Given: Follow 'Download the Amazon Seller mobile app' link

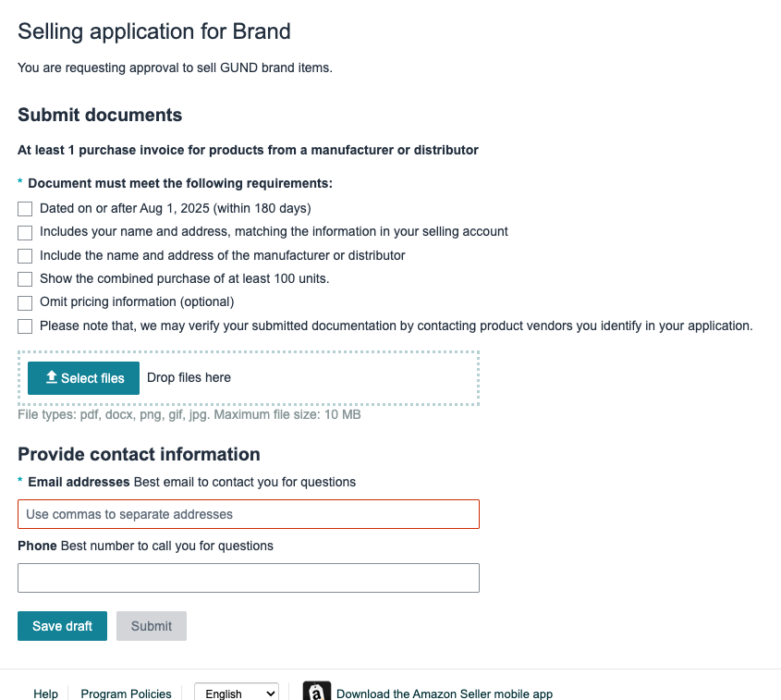Looking at the screenshot, I should click(x=445, y=694).
